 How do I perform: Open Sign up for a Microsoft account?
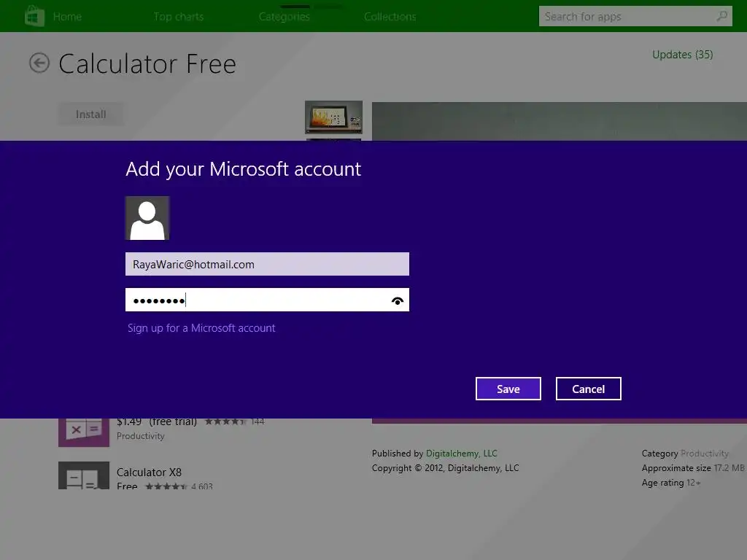[x=201, y=328]
